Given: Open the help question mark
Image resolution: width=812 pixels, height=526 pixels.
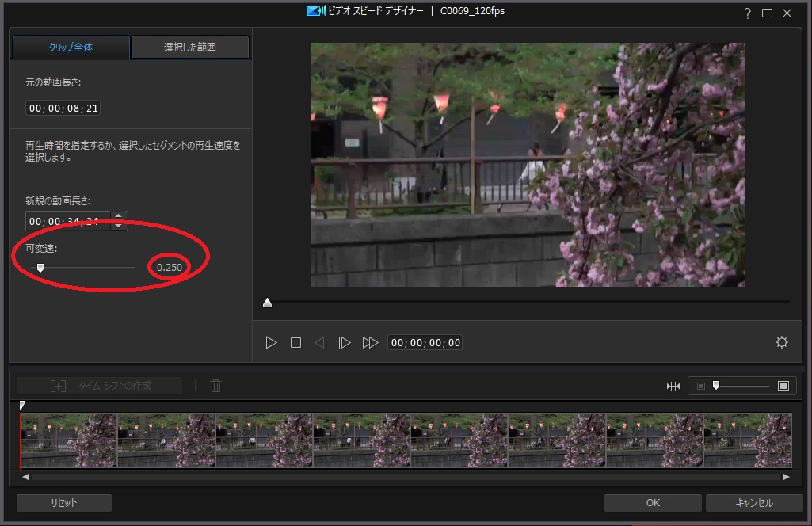Looking at the screenshot, I should 747,13.
